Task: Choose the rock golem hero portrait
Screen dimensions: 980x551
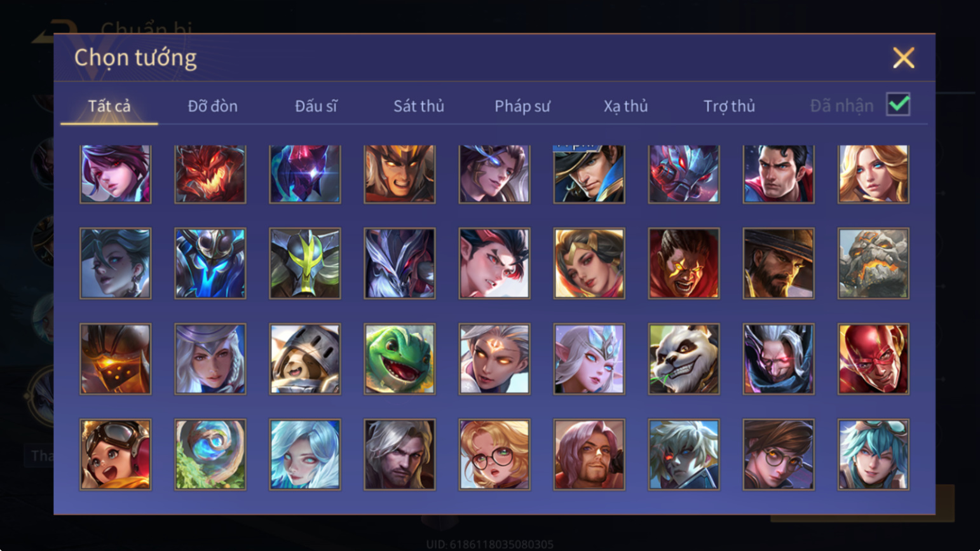Action: tap(873, 263)
